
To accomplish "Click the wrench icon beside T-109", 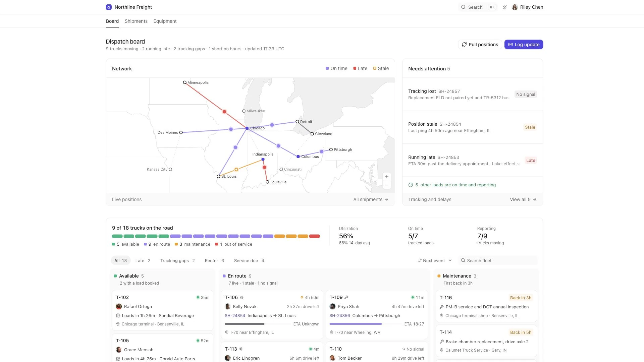I will (x=346, y=297).
